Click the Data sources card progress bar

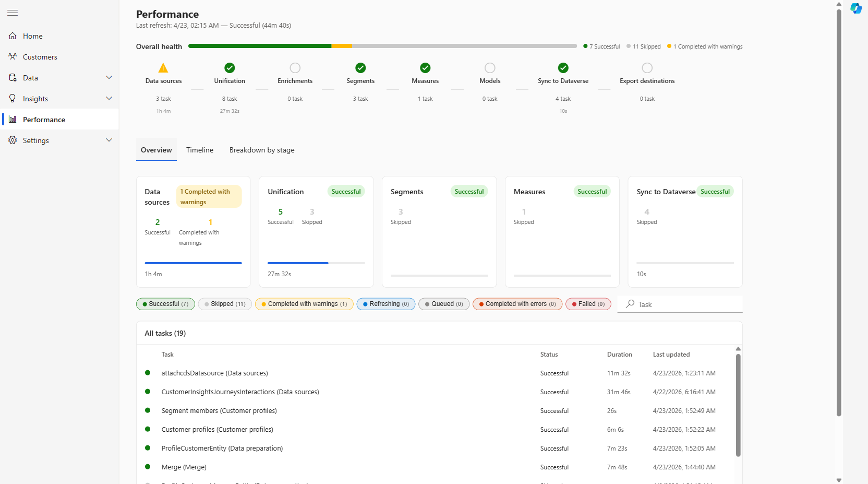[x=193, y=263]
